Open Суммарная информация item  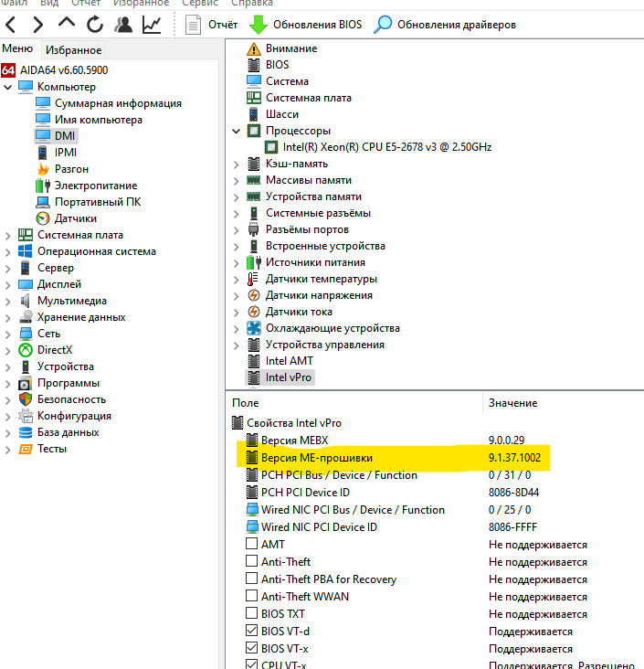(109, 103)
